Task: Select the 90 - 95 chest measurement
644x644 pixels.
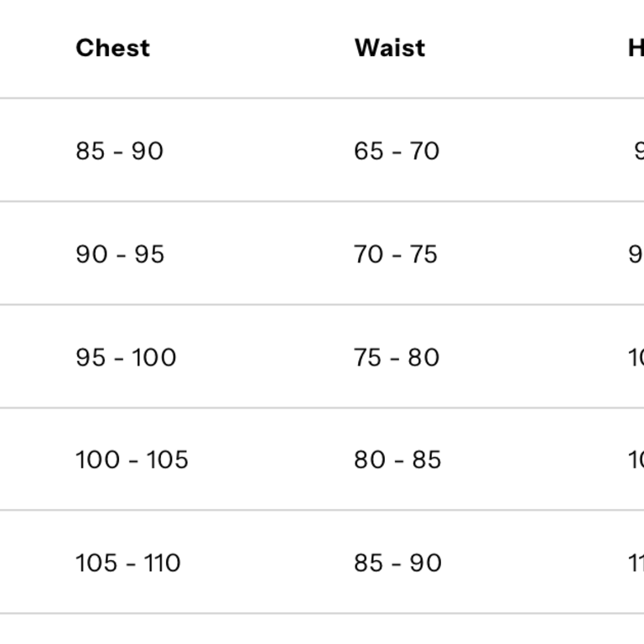Action: (x=120, y=254)
